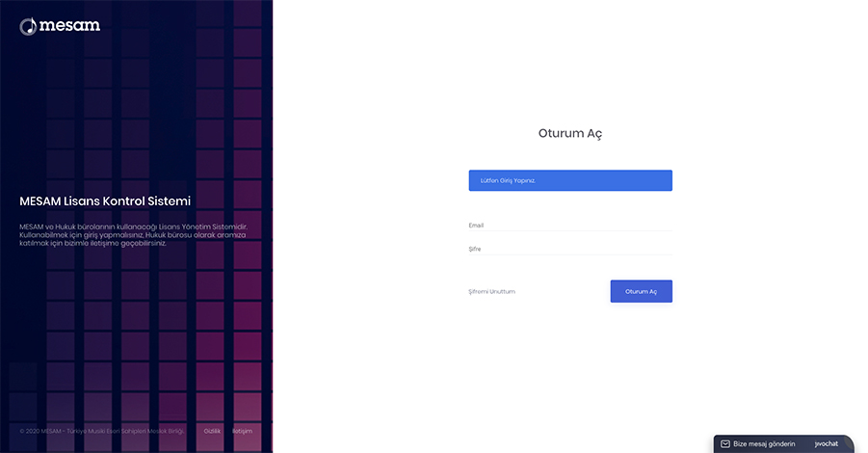Screen dimensions: 868x453
Task: Open the İletişim footer link
Action: [242, 431]
